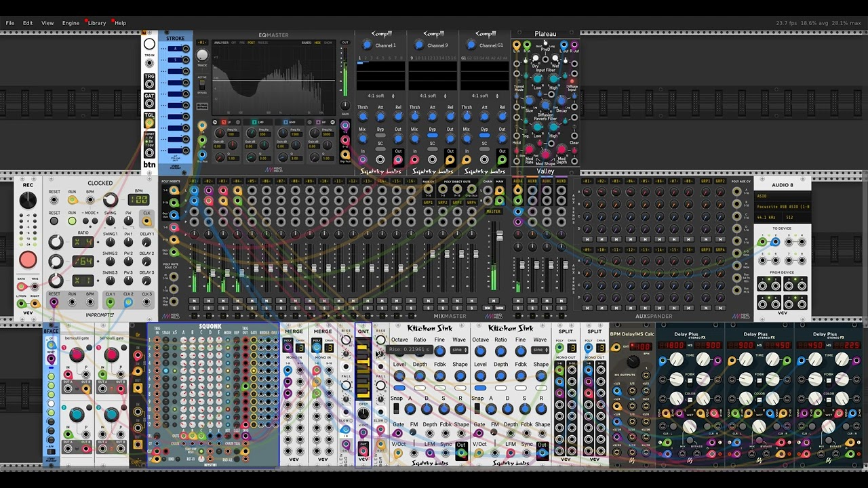The height and width of the screenshot is (488, 868).
Task: Flip the ACTIVE/BYPASS switch on EQMaster
Action: pyautogui.click(x=202, y=83)
